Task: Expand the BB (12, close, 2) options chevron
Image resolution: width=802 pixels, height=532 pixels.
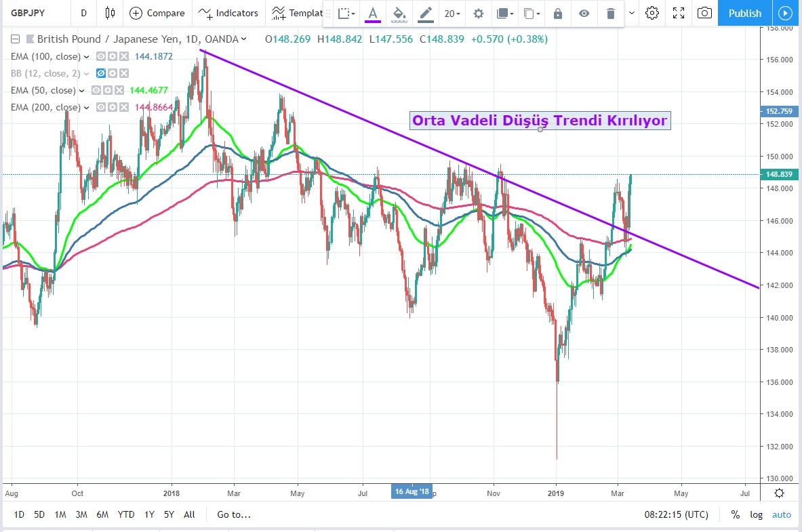Action: (x=87, y=74)
